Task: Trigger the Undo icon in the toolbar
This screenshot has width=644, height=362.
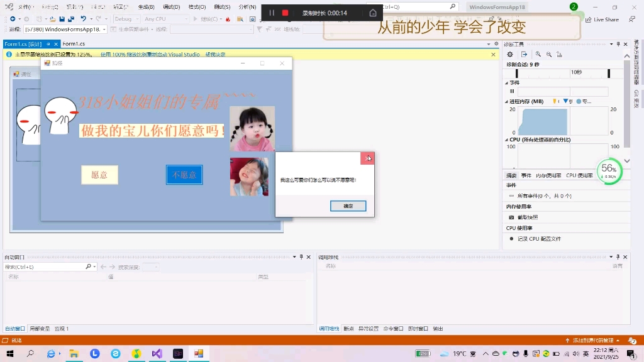Action: click(84, 19)
